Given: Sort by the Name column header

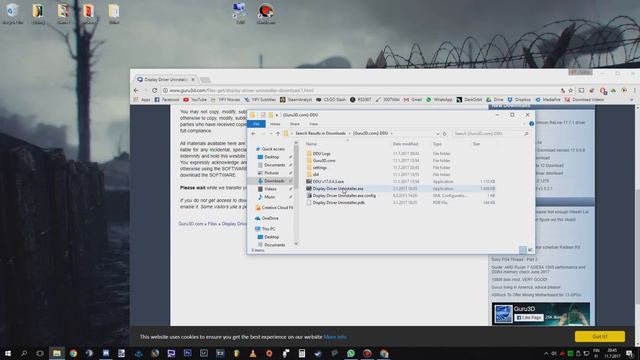Looking at the screenshot, I should click(x=311, y=144).
